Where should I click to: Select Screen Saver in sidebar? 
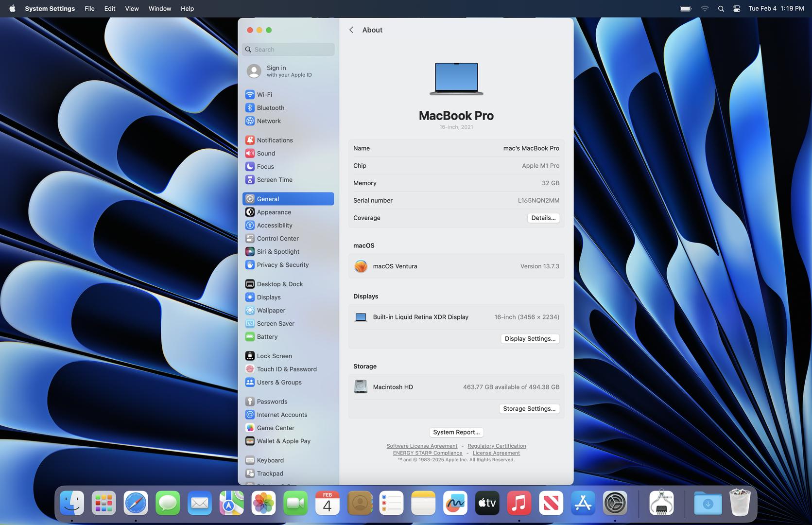tap(288, 323)
